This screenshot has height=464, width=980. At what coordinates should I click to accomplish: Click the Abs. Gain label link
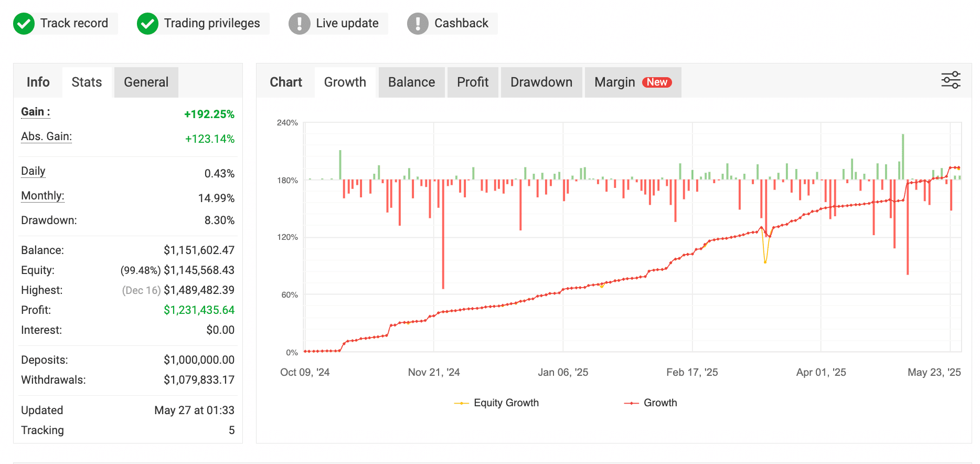[46, 136]
